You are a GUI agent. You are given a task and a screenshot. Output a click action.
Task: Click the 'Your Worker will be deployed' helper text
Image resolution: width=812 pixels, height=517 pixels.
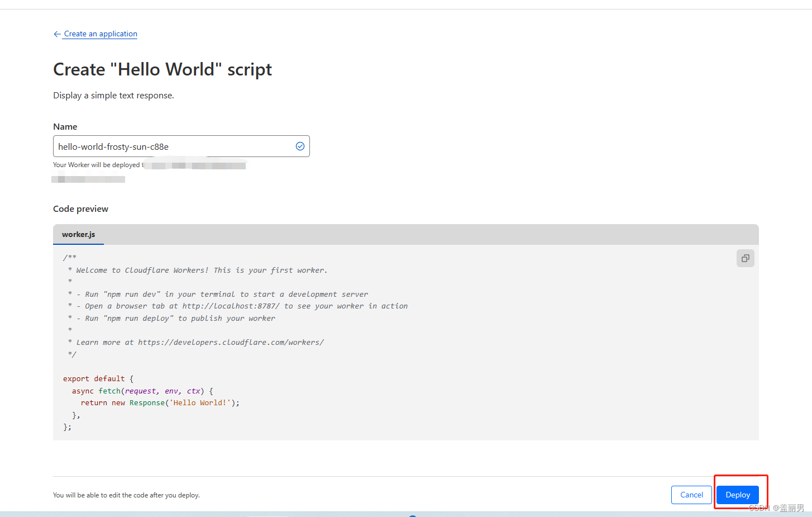click(98, 165)
